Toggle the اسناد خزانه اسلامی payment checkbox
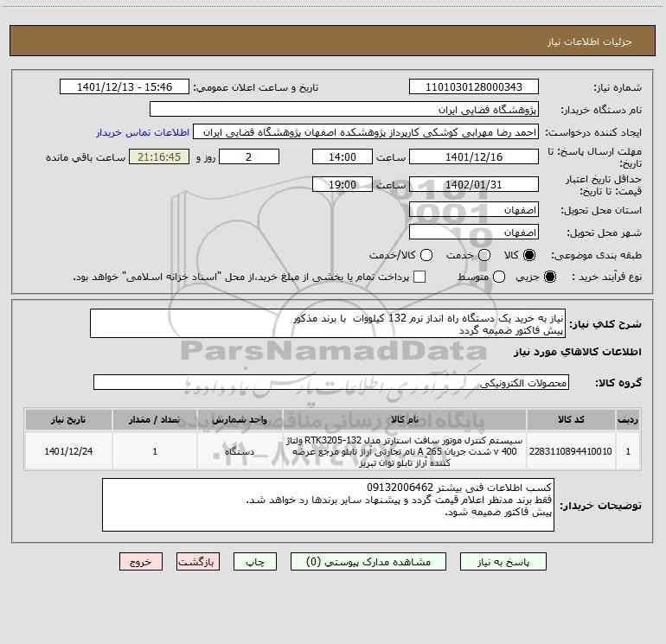The width and height of the screenshot is (666, 644). click(x=419, y=277)
